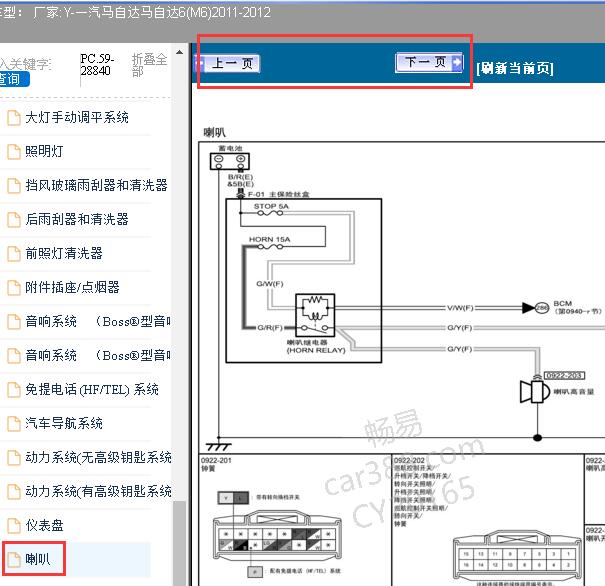Click document icon beside 汽车导航系统
The height and width of the screenshot is (586, 605).
pos(14,424)
